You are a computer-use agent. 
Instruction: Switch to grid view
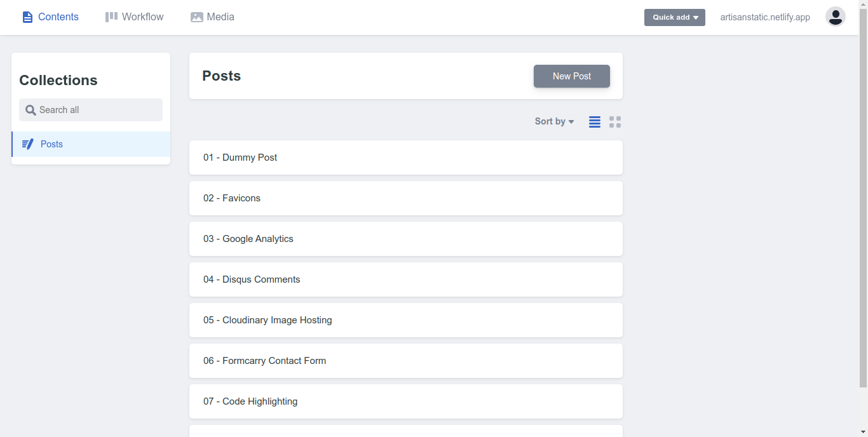click(x=615, y=122)
